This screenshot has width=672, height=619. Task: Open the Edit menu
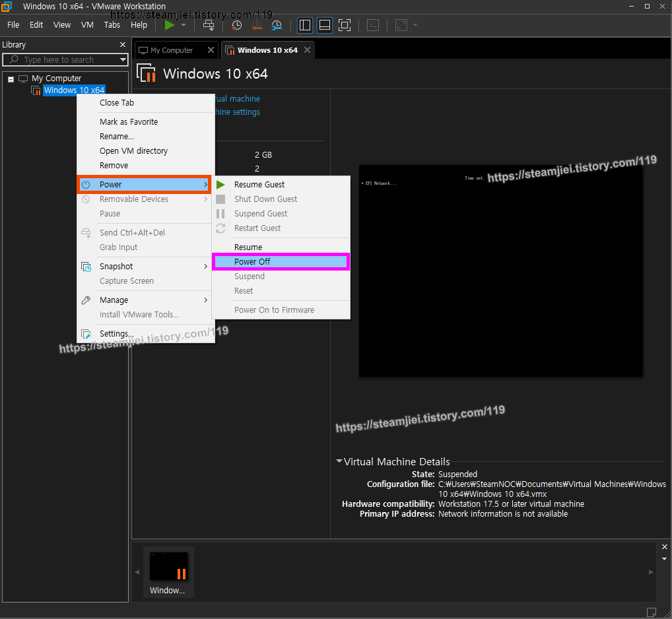36,25
